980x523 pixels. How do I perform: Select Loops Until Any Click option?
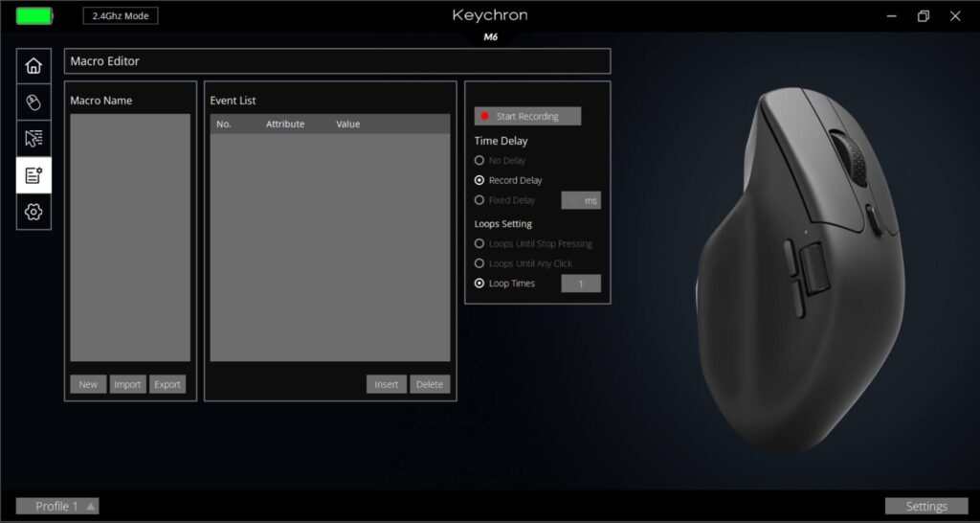point(480,263)
